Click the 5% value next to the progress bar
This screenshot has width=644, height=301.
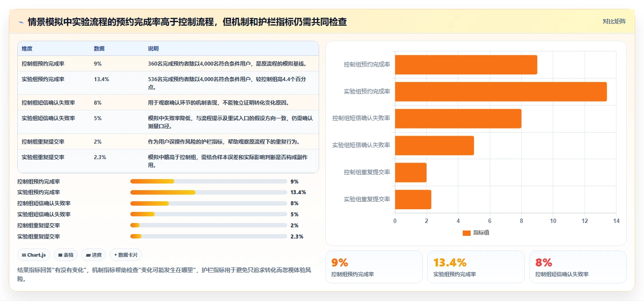pyautogui.click(x=295, y=215)
